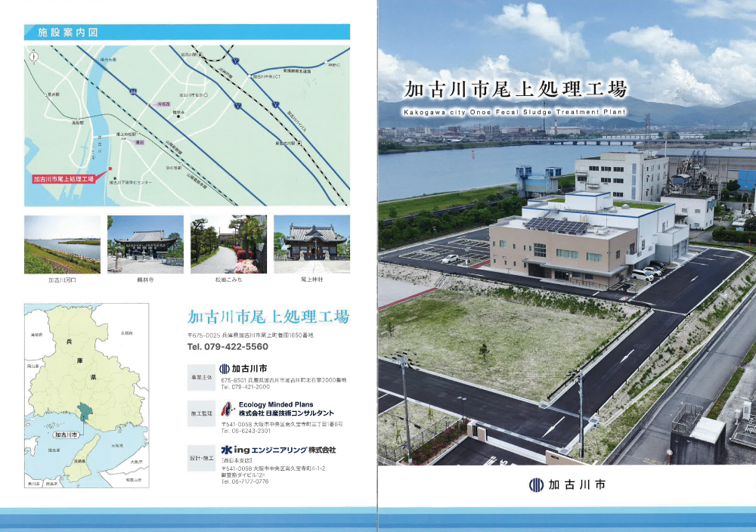756x532 pixels.
Task: Expand the 加古川市尾上処理工場 red map callout
Action: tap(63, 178)
